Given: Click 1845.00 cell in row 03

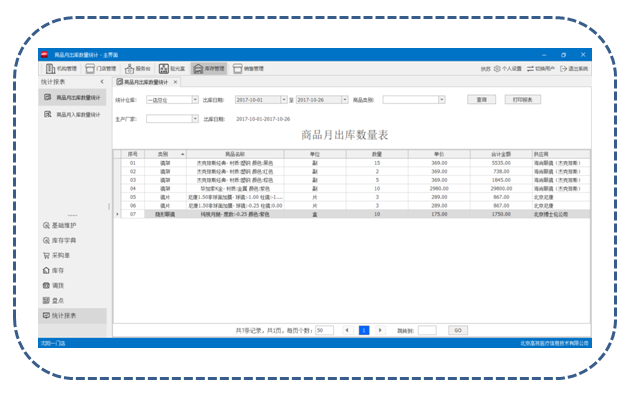Looking at the screenshot, I should (x=501, y=180).
